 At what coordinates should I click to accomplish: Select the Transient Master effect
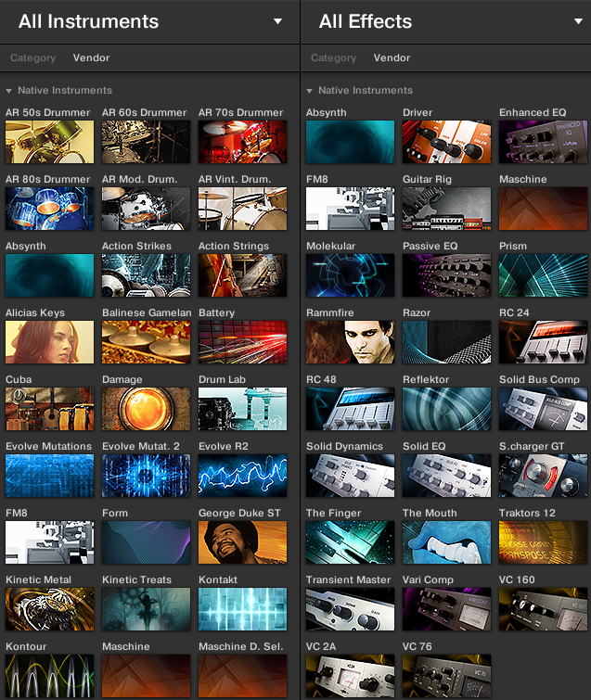(x=350, y=609)
